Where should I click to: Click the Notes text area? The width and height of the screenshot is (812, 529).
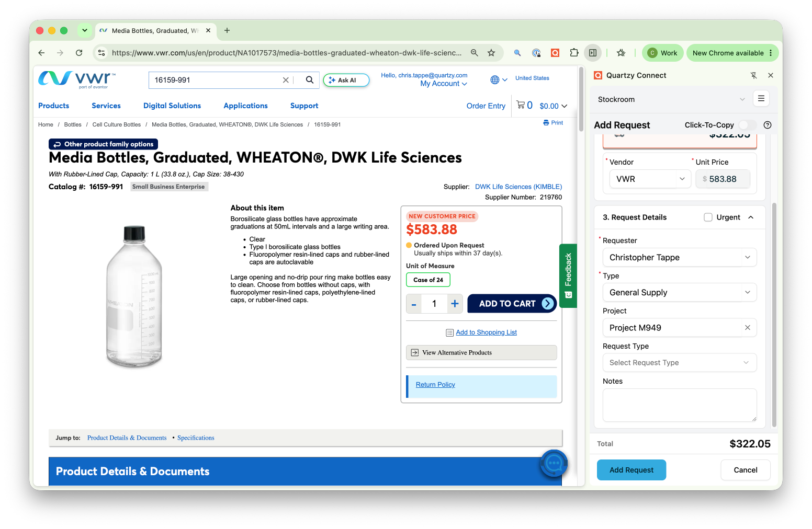click(680, 405)
